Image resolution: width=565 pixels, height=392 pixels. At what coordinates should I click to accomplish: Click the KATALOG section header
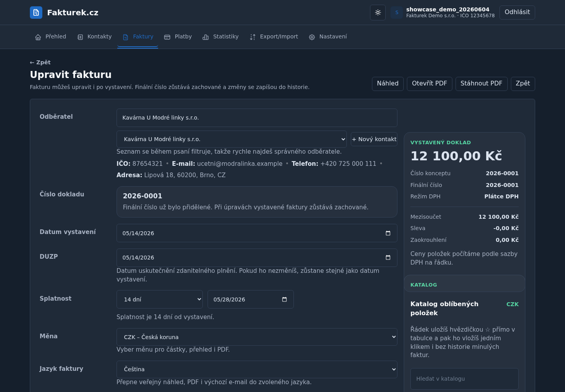[x=424, y=285]
